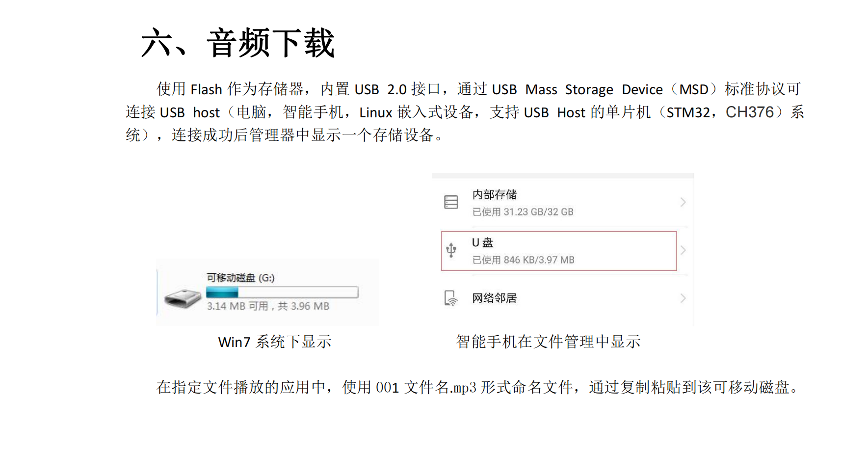The width and height of the screenshot is (868, 452).
Task: Click the Win7 系统下显示 caption
Action: point(275,342)
